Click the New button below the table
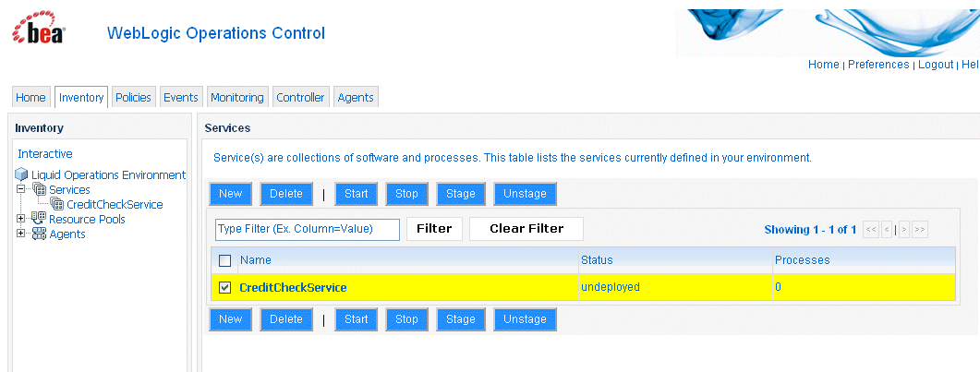The height and width of the screenshot is (372, 980). [231, 319]
